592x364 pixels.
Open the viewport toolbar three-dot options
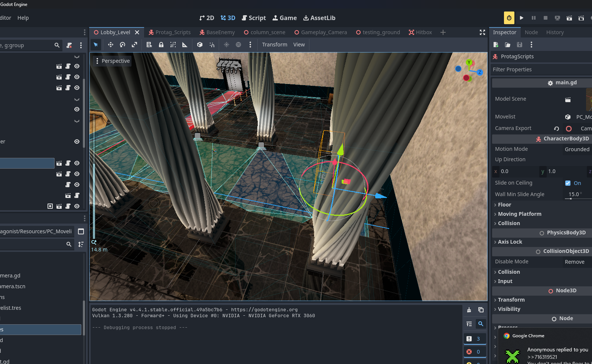click(250, 45)
